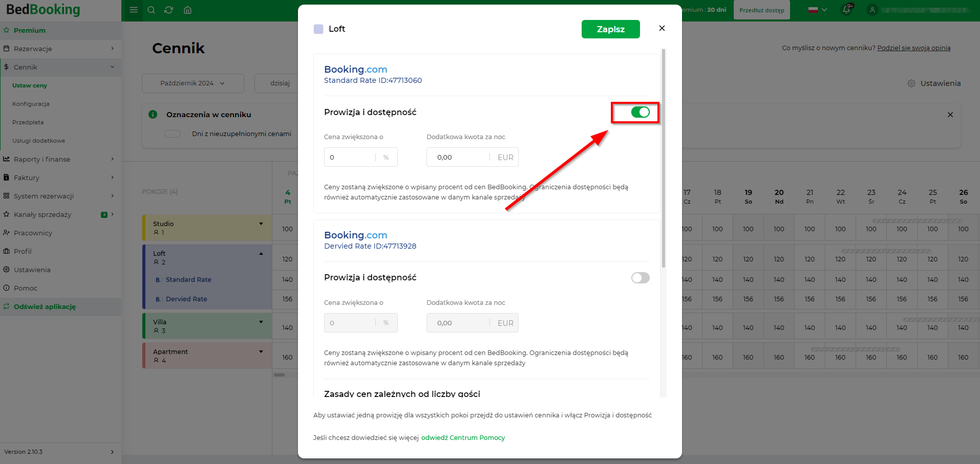The image size is (980, 464).
Task: Click the BedBooking logo
Action: [43, 10]
